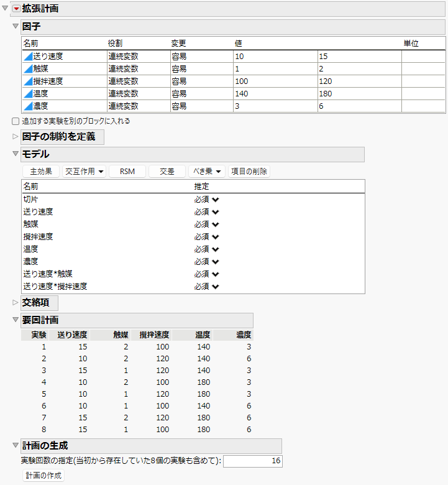Click the 交差 button
The image size is (448, 485).
point(167,172)
